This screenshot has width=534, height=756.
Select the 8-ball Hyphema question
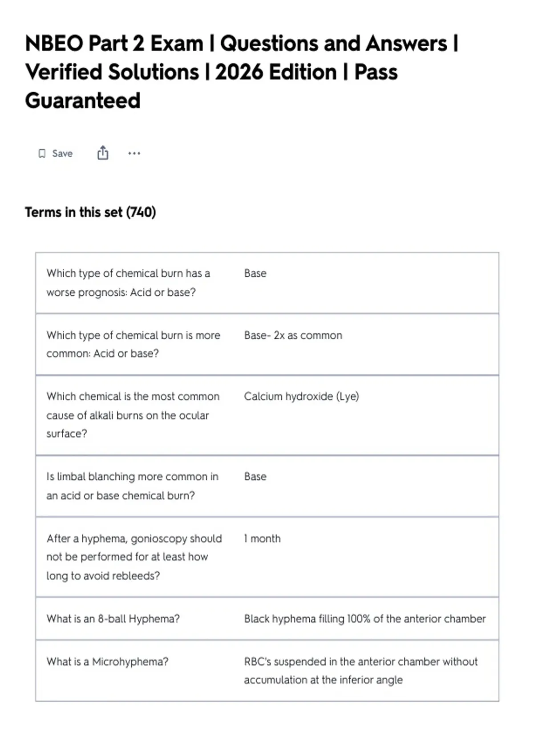113,619
